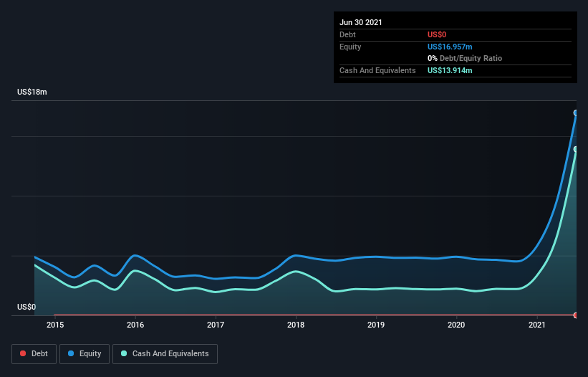Click the US$13.914m cash value in tooltip

(x=450, y=70)
